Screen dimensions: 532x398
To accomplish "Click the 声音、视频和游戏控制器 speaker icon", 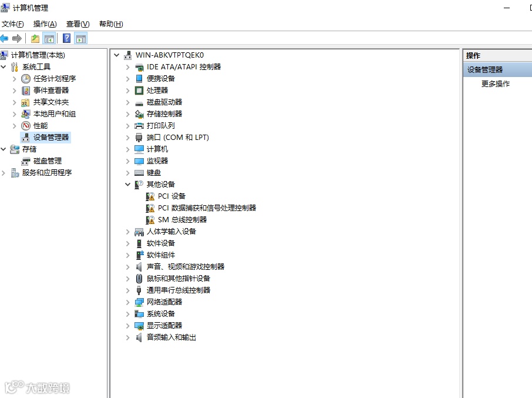I will click(x=139, y=267).
